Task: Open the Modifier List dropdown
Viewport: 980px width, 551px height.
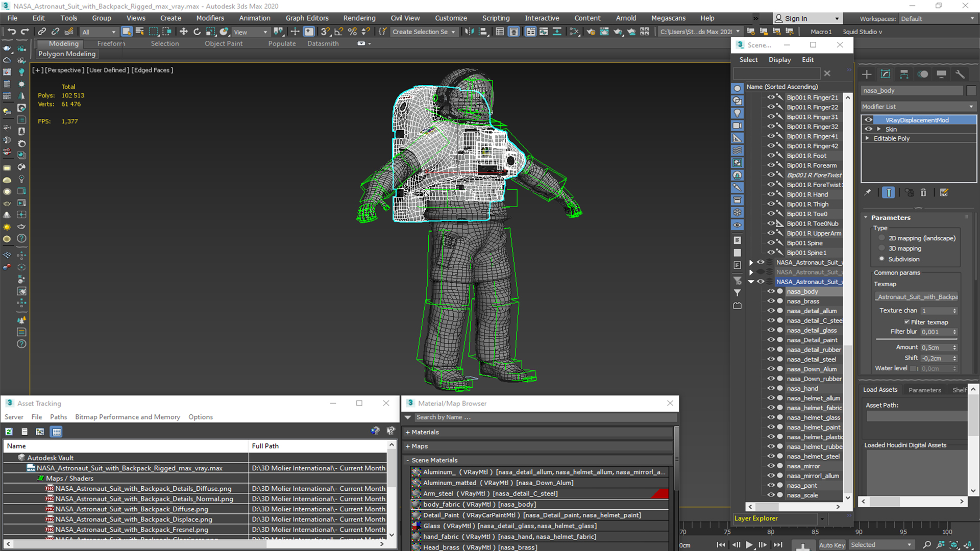Action: point(917,107)
